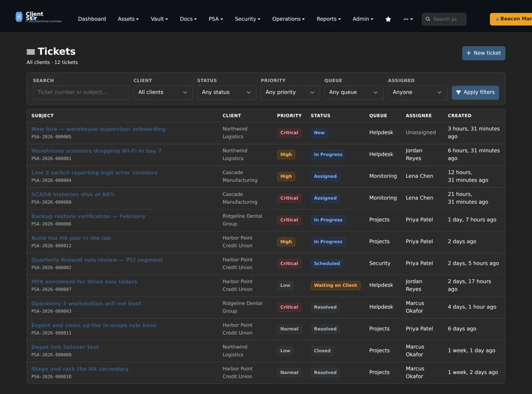Open the favorites star icon
Viewport: 532px width, 394px height.
388,19
